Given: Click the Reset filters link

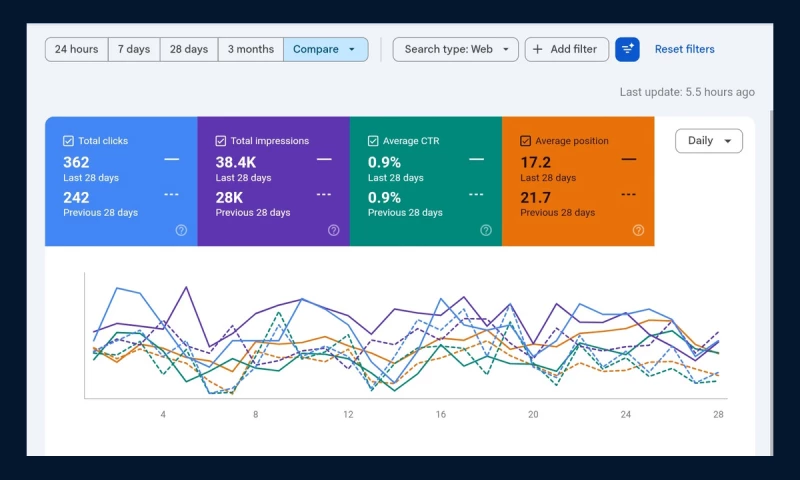Looking at the screenshot, I should [x=685, y=49].
